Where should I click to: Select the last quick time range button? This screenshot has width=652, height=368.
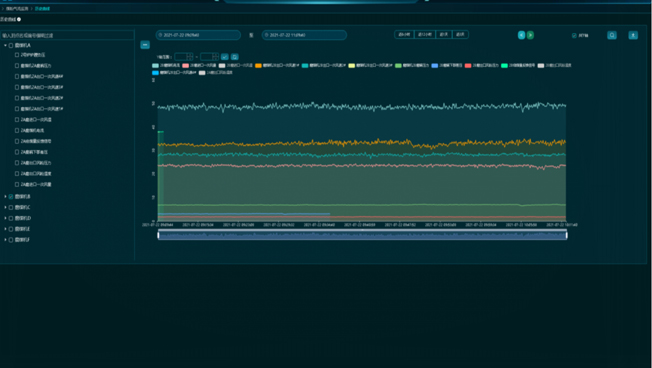pyautogui.click(x=460, y=35)
